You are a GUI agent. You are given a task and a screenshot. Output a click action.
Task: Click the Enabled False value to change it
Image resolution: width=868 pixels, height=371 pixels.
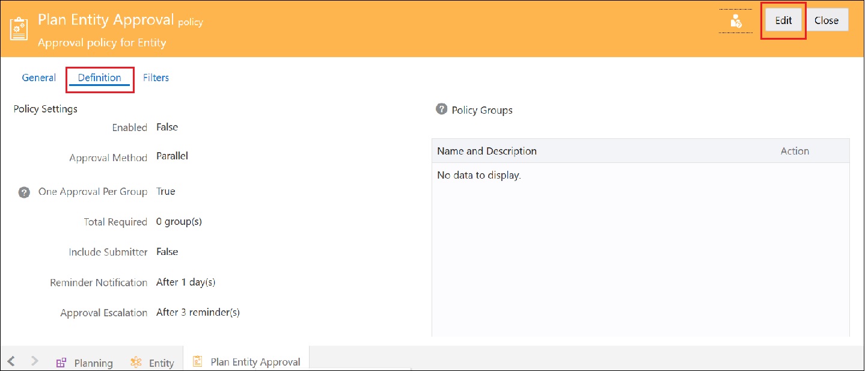click(x=167, y=127)
